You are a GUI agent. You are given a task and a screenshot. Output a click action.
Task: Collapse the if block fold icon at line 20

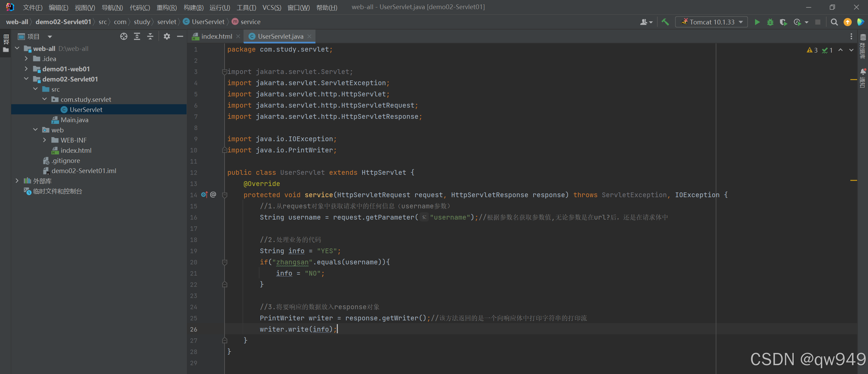tap(224, 262)
